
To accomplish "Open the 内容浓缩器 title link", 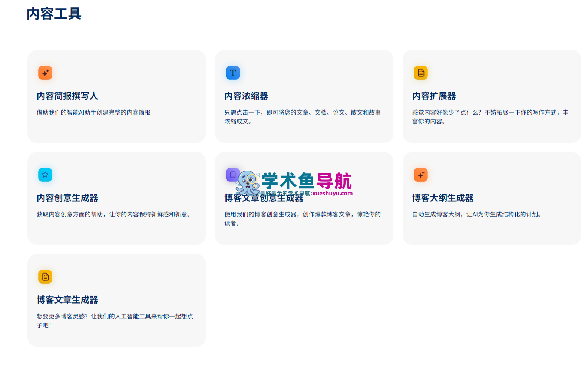I will coord(246,96).
